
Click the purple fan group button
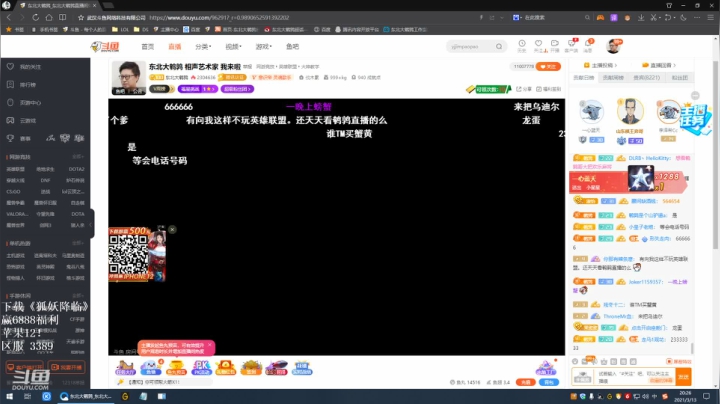point(237,89)
